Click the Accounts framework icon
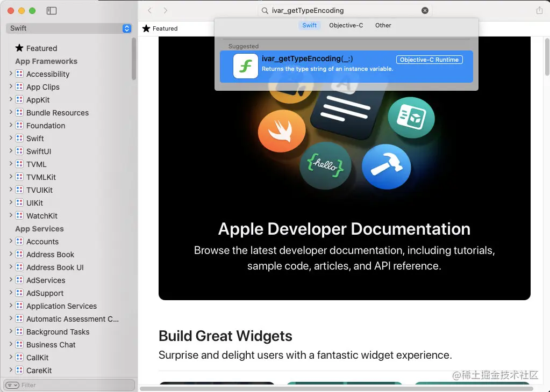Screen dimensions: 550x392 20,242
